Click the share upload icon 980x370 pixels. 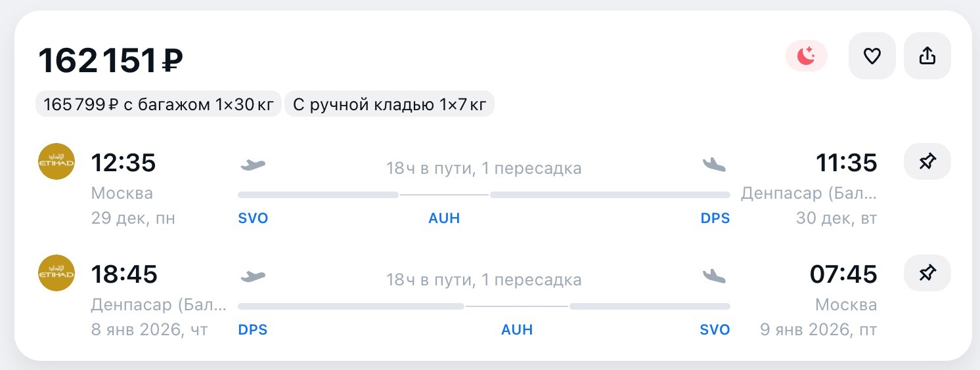click(927, 56)
